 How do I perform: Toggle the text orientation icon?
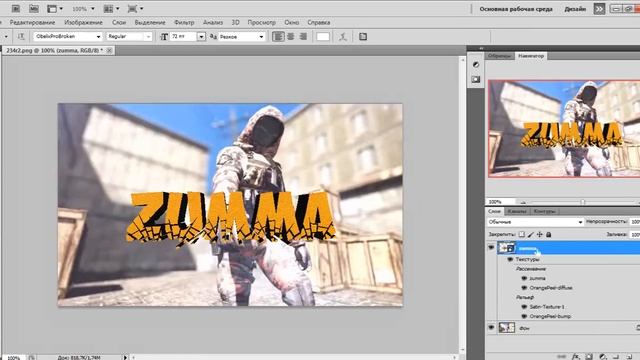coord(21,37)
